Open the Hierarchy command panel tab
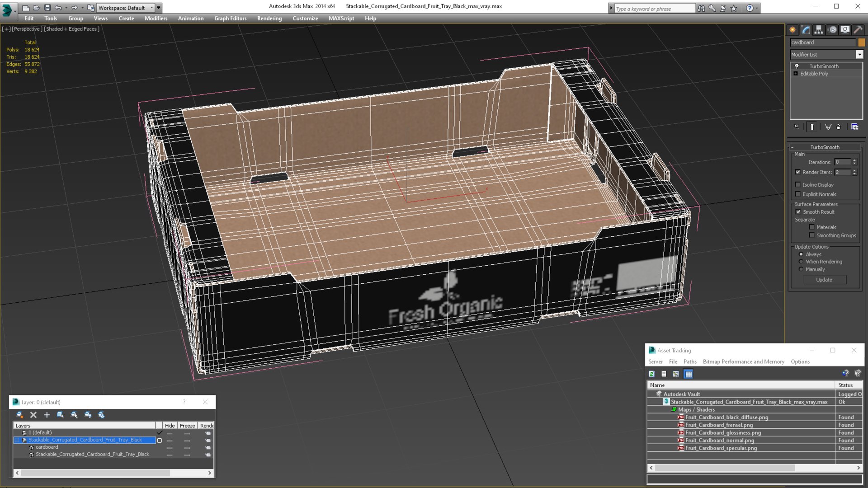 819,30
